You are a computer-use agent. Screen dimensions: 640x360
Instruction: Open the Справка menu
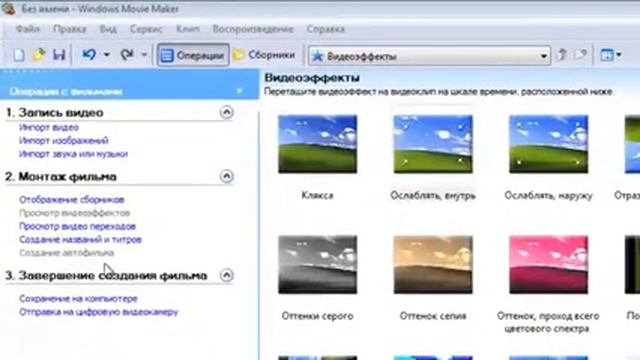point(326,29)
